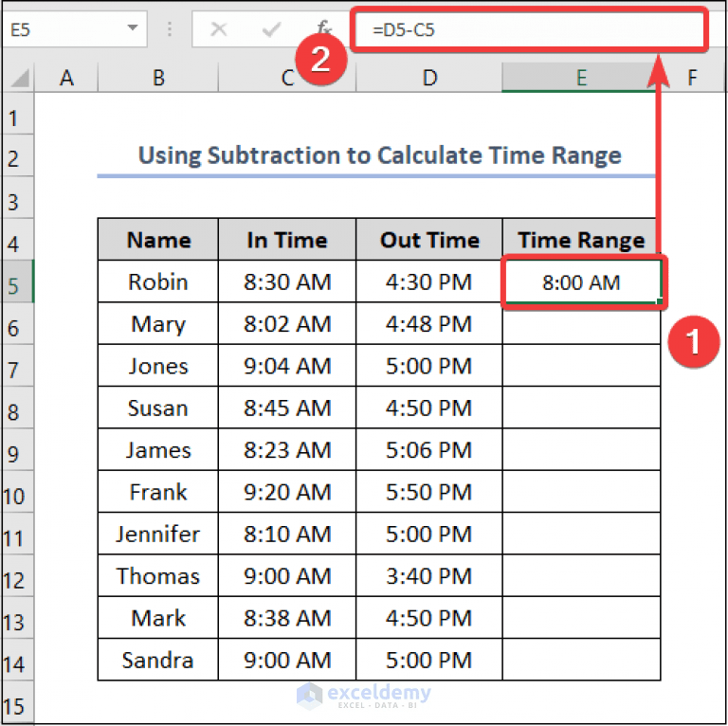The height and width of the screenshot is (726, 728).
Task: Select the Time Range cell 8:00 AM
Action: tap(581, 281)
